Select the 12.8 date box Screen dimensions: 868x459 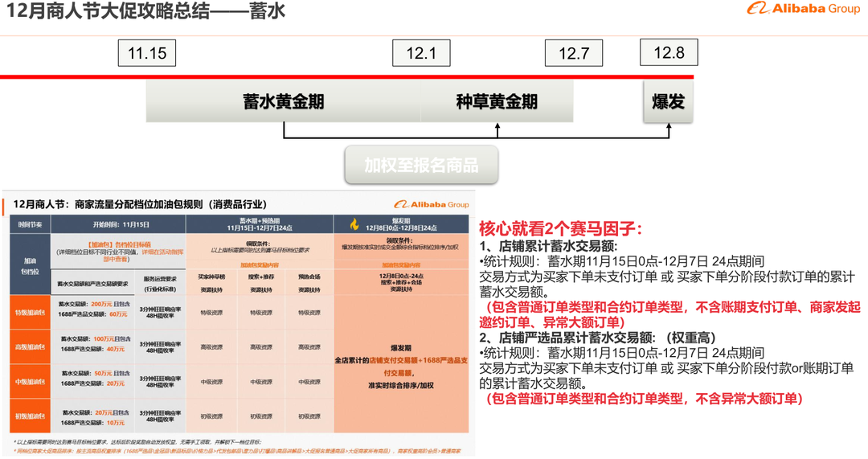tap(669, 52)
